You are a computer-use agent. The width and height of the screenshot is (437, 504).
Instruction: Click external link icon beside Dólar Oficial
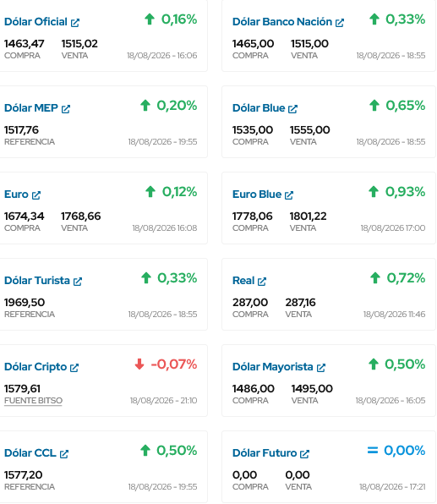75,23
